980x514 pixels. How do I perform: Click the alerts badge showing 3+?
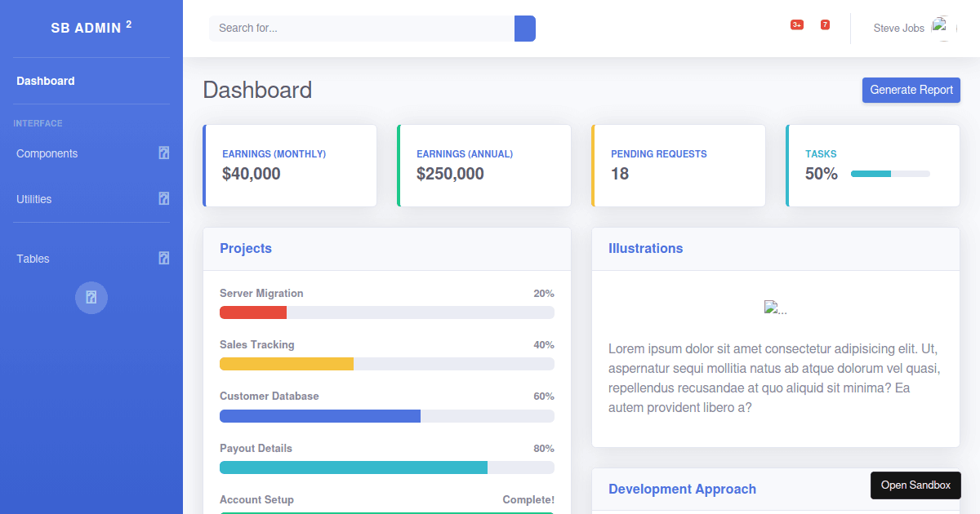[796, 25]
